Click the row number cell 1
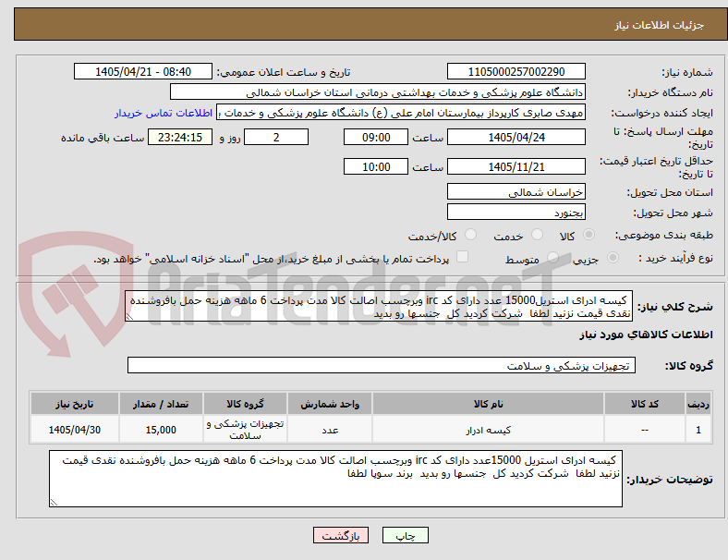The width and height of the screenshot is (728, 560). tap(698, 430)
